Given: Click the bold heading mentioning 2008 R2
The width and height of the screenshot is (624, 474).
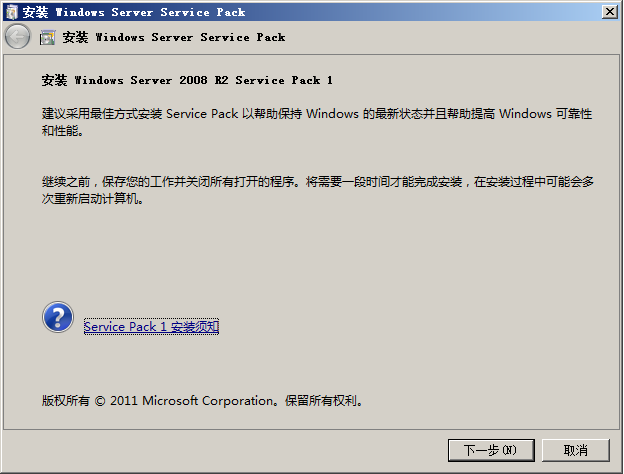Looking at the screenshot, I should click(x=187, y=80).
